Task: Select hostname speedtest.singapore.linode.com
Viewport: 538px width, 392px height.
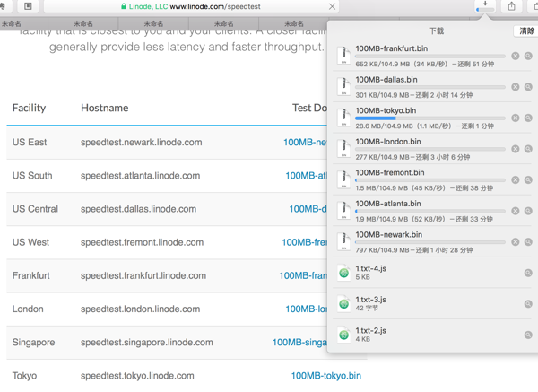Action: [147, 343]
